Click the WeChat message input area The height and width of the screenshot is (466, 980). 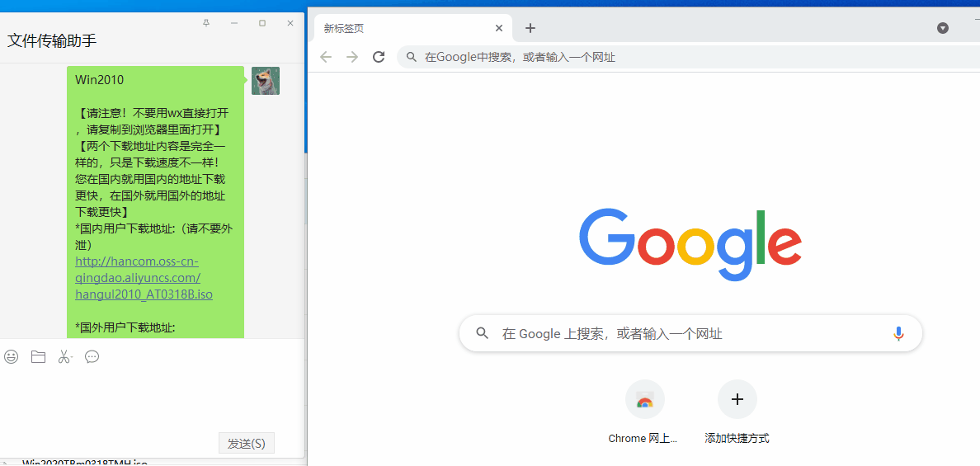[x=152, y=400]
